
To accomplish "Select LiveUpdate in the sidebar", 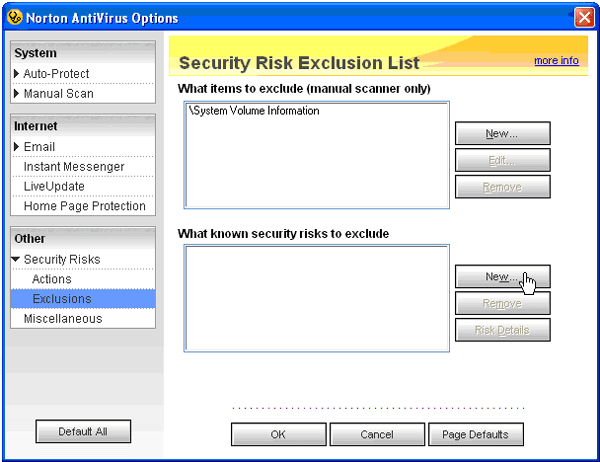I will (x=54, y=187).
